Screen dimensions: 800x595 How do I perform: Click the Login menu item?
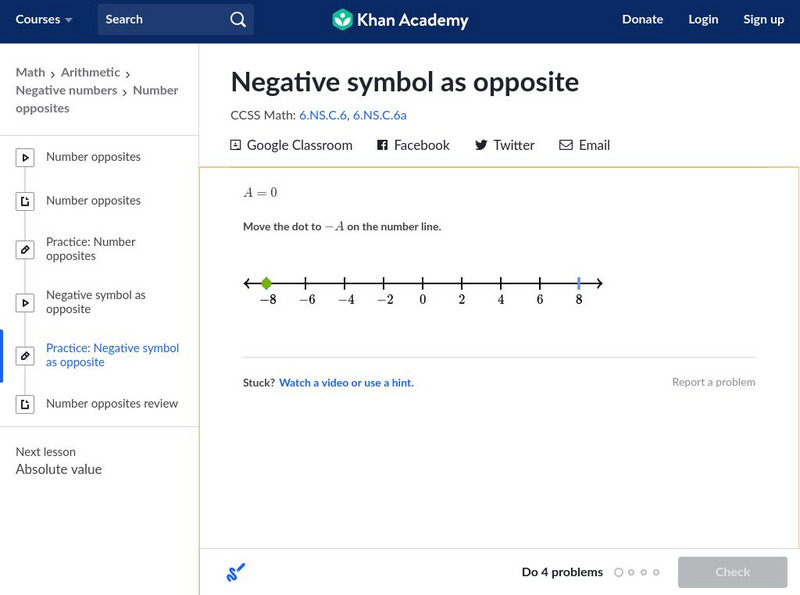point(703,19)
